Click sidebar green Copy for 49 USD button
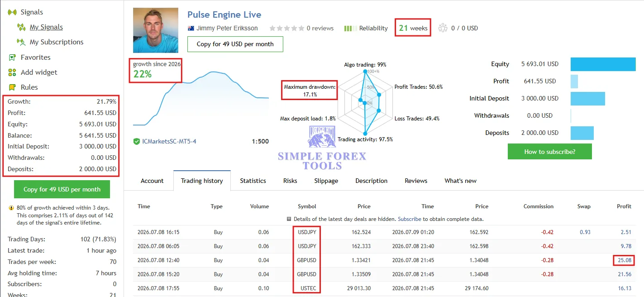The image size is (644, 297). [62, 189]
